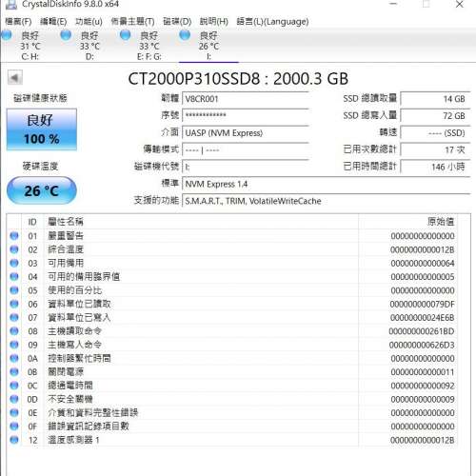Click the SSD total reads field 14 GB

point(435,99)
